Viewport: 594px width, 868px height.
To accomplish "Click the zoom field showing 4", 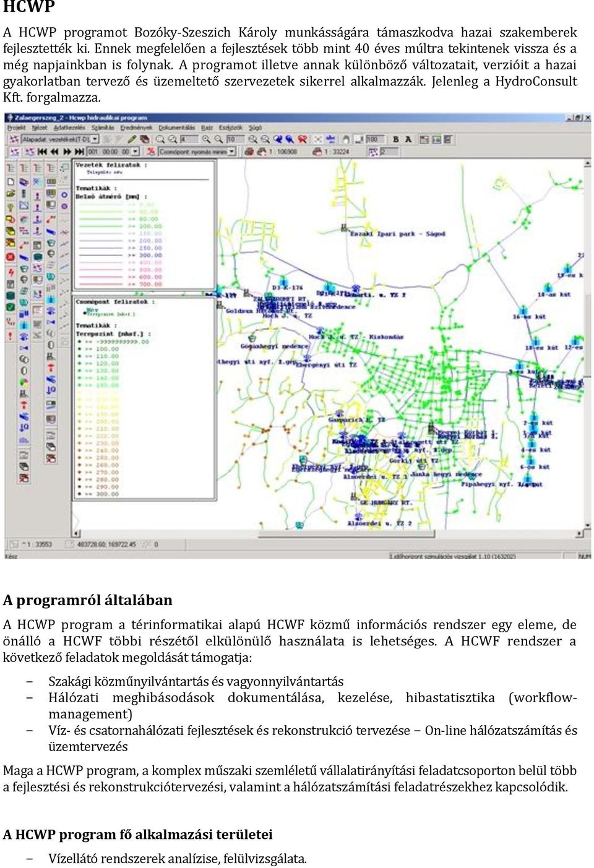I will pyautogui.click(x=188, y=140).
